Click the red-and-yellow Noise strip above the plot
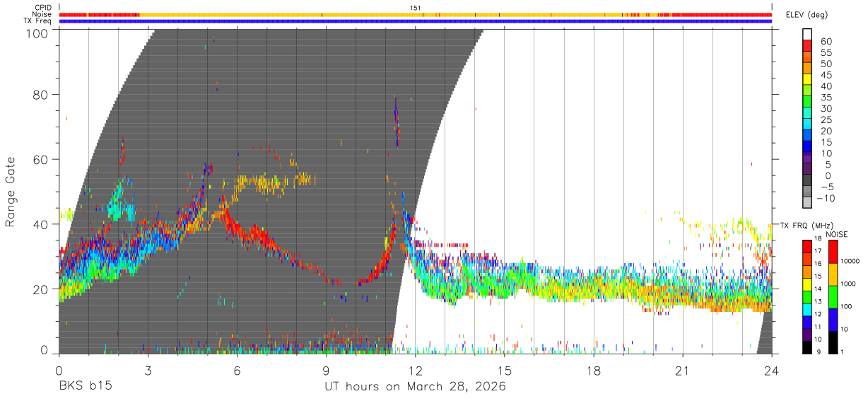The width and height of the screenshot is (868, 401). (416, 14)
